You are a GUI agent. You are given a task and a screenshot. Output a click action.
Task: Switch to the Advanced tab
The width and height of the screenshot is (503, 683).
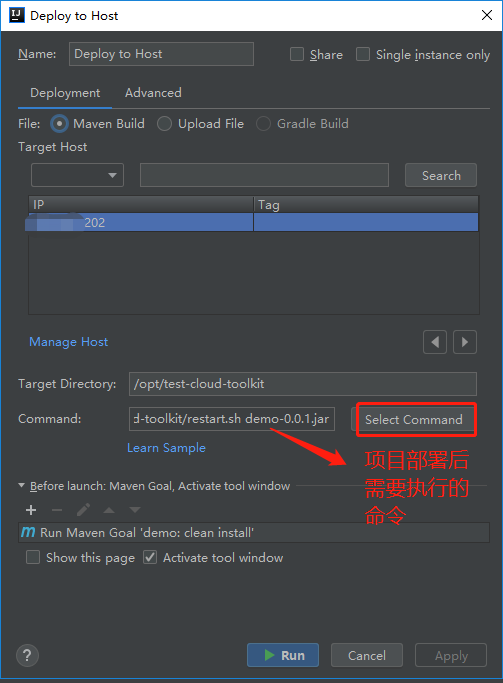(x=153, y=93)
